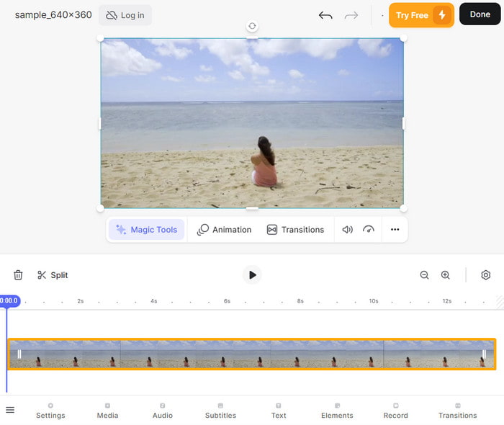The width and height of the screenshot is (504, 425).
Task: Click the rotate handle above the video
Action: tap(252, 26)
